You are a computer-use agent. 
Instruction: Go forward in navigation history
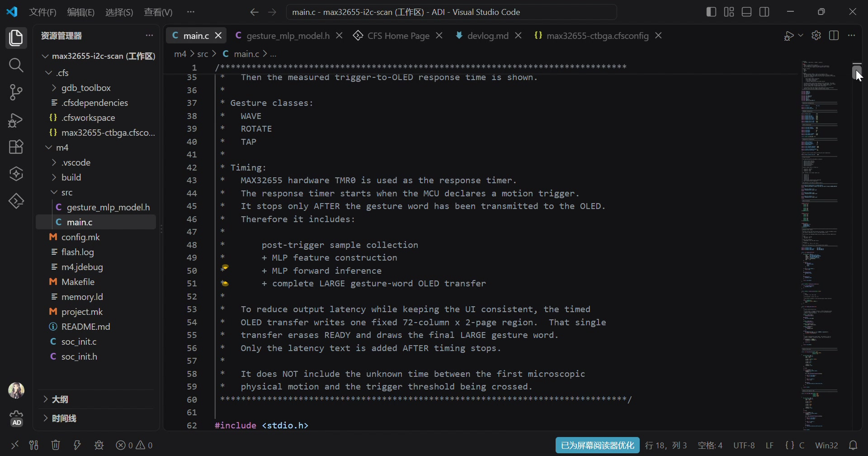(272, 12)
